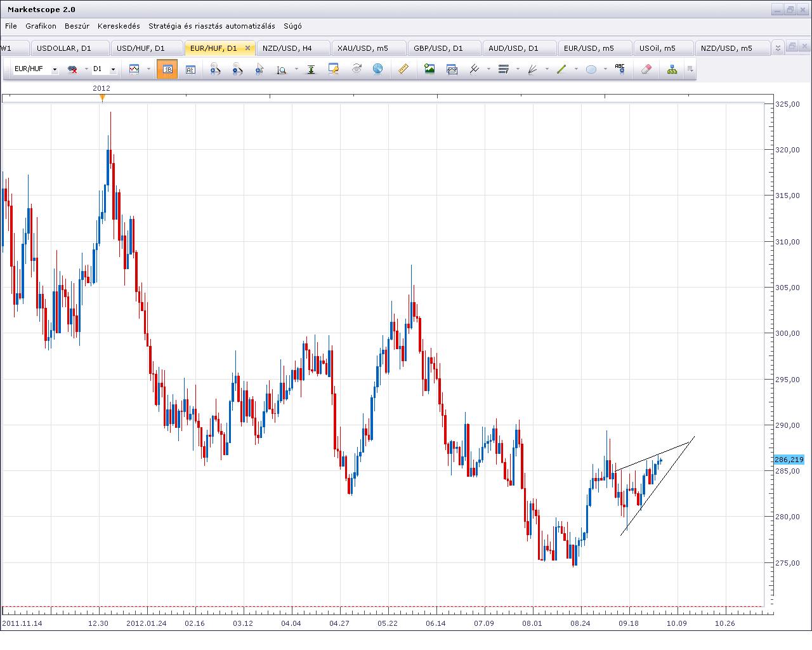Image resolution: width=812 pixels, height=650 pixels.
Task: Open the Beszúr menu
Action: (76, 26)
